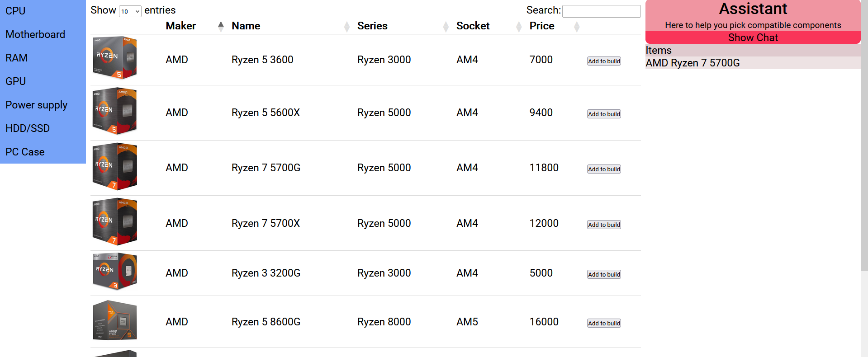Click the Ryzen 5 8600G name cell
The height and width of the screenshot is (357, 868).
coord(266,322)
